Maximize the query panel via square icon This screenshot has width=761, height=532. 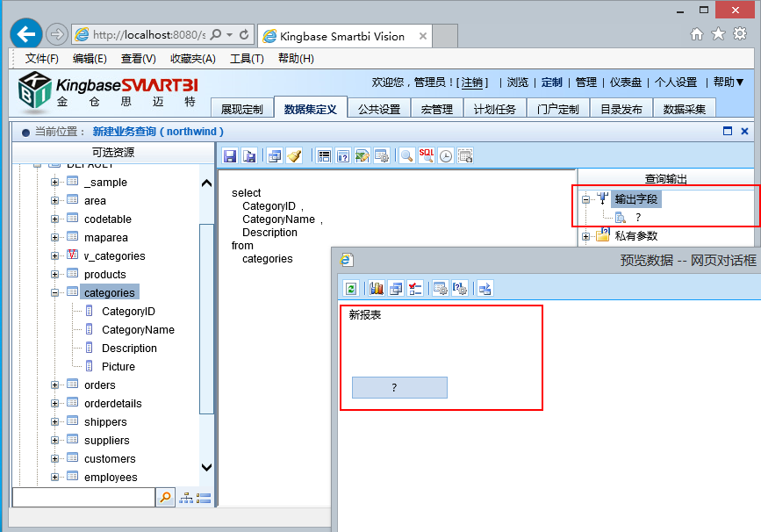(x=728, y=131)
